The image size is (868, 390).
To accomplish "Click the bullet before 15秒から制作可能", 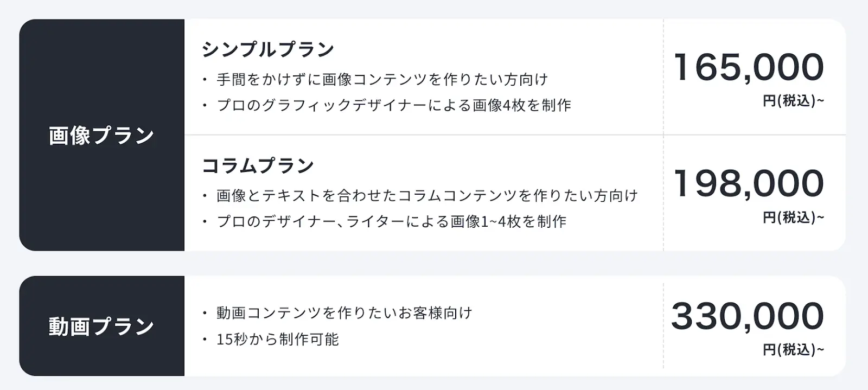I will tap(205, 340).
